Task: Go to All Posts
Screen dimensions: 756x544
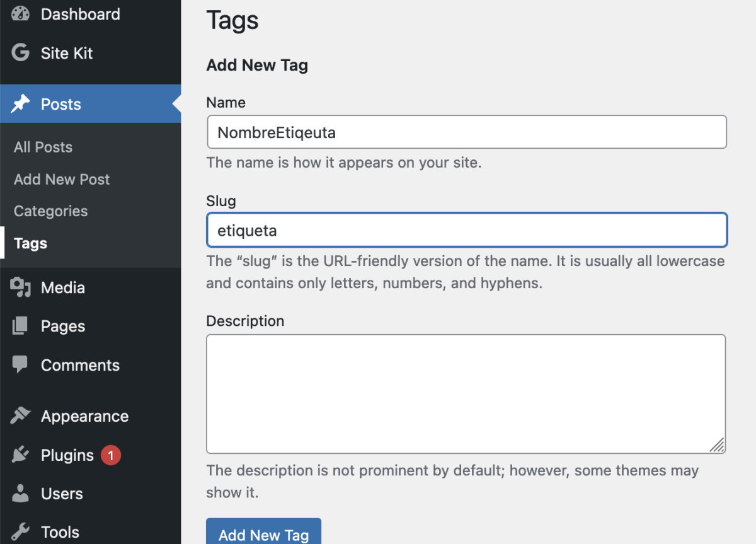Action: click(x=43, y=148)
